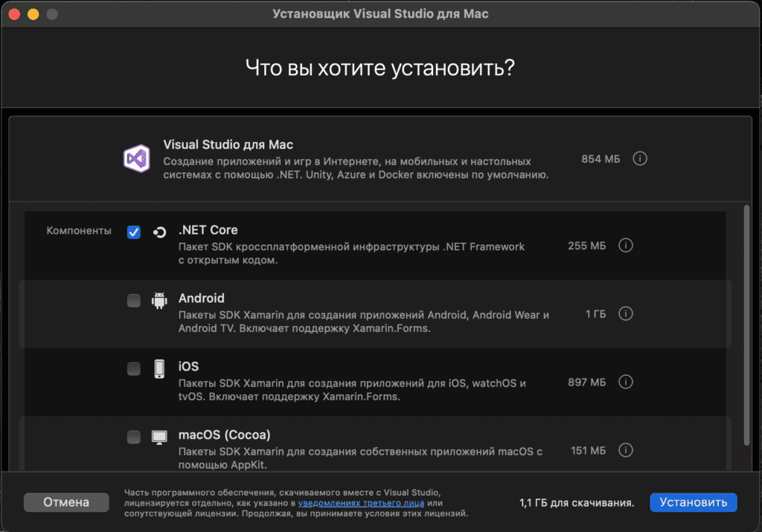Close the installer window with red button
Viewport: 762px width, 532px height.
pyautogui.click(x=14, y=14)
